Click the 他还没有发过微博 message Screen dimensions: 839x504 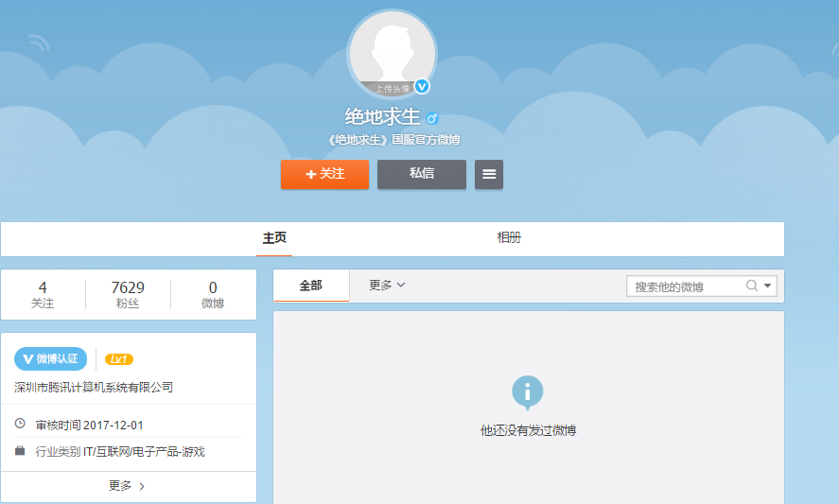(x=528, y=430)
